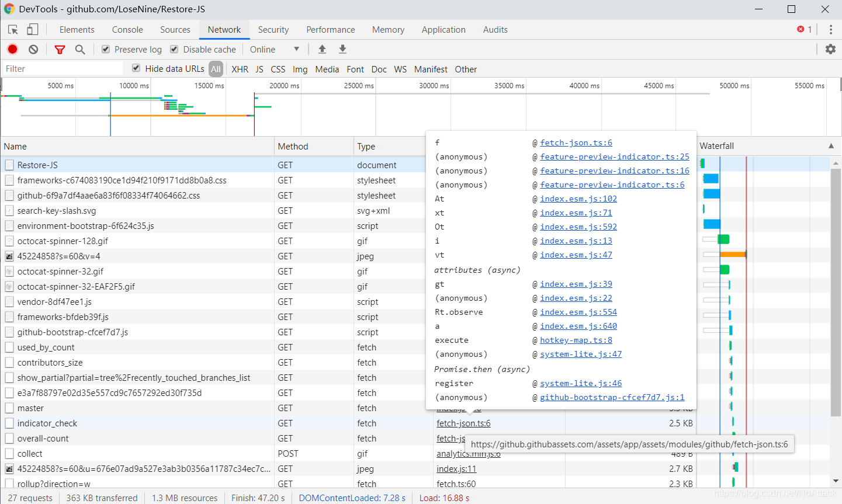Image resolution: width=842 pixels, height=504 pixels.
Task: Click the 10000 ms overview timeline marker
Action: 134,86
